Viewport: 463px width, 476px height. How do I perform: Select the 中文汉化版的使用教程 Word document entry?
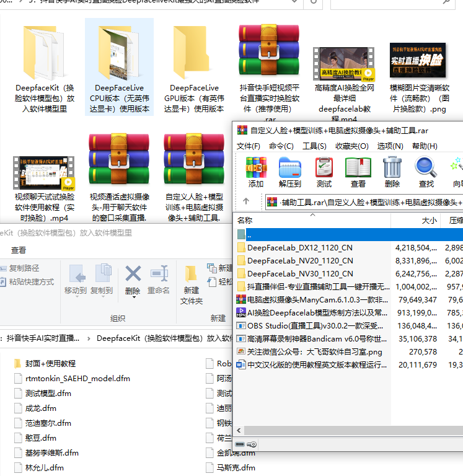[350, 365]
